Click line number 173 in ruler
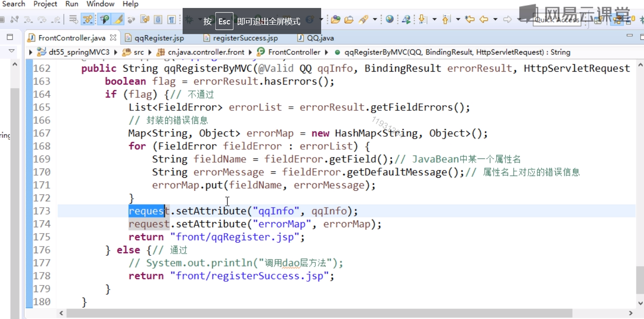644x319 pixels. [42, 211]
